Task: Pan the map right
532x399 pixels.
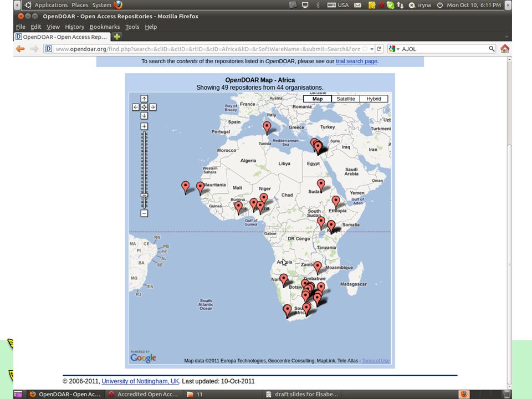Action: tap(153, 107)
